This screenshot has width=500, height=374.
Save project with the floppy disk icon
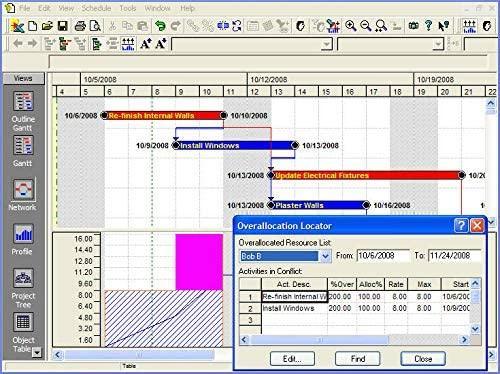click(63, 26)
